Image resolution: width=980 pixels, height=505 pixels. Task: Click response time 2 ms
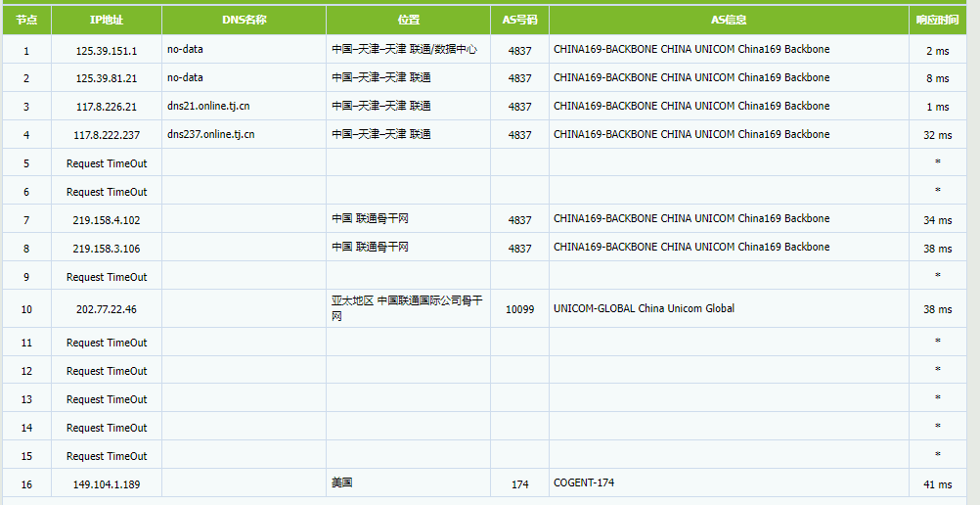click(938, 51)
